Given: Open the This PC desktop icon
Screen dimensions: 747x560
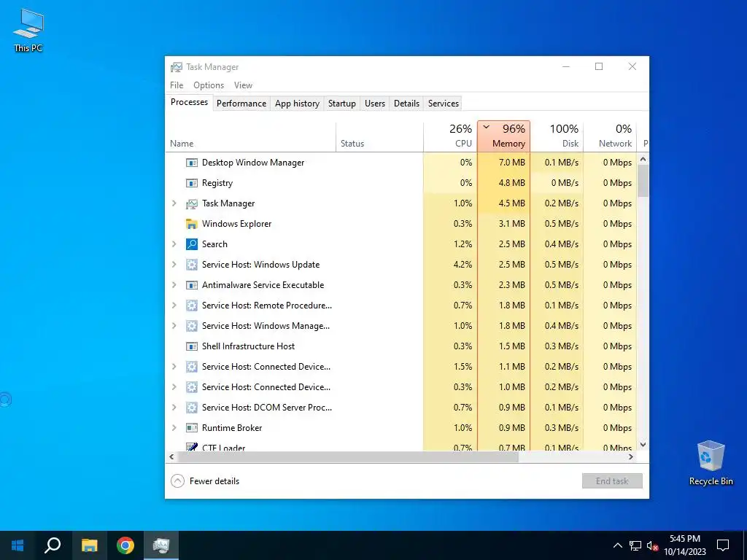Looking at the screenshot, I should tap(28, 31).
